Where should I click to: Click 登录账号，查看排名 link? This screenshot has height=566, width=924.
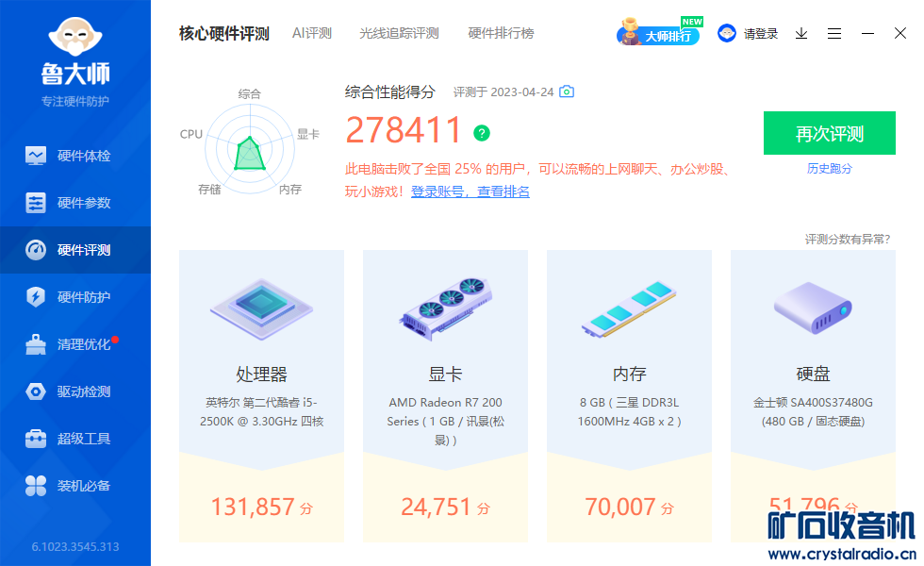pyautogui.click(x=470, y=191)
